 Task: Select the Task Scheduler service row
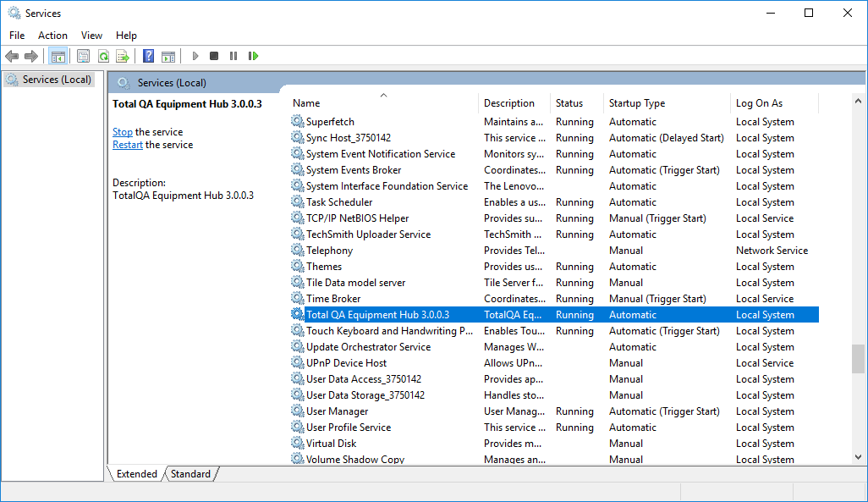tap(339, 202)
